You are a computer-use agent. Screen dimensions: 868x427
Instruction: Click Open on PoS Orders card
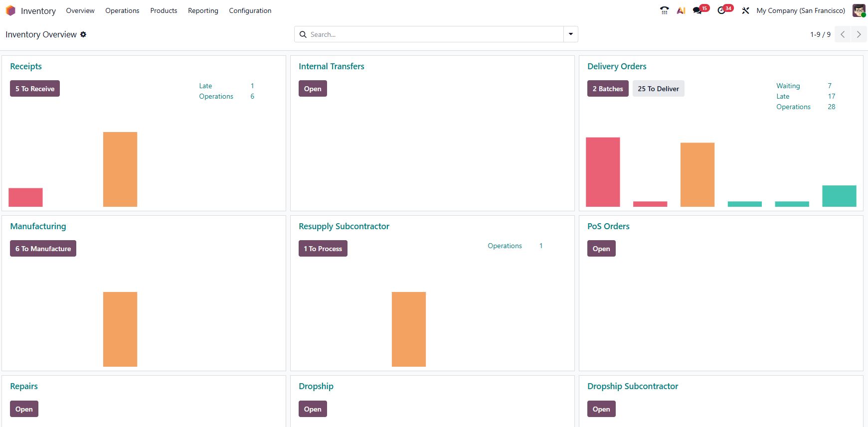coord(601,249)
